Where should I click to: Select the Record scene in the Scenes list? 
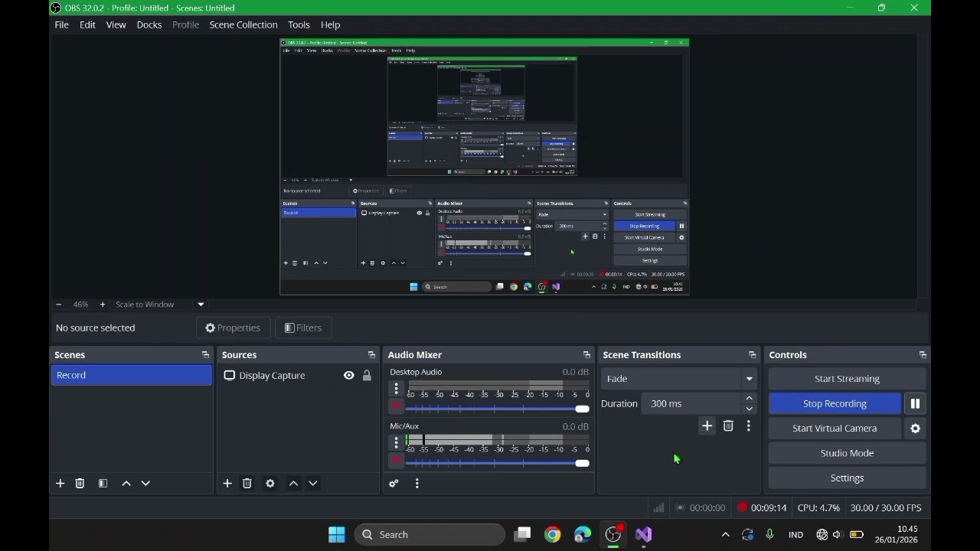click(132, 376)
